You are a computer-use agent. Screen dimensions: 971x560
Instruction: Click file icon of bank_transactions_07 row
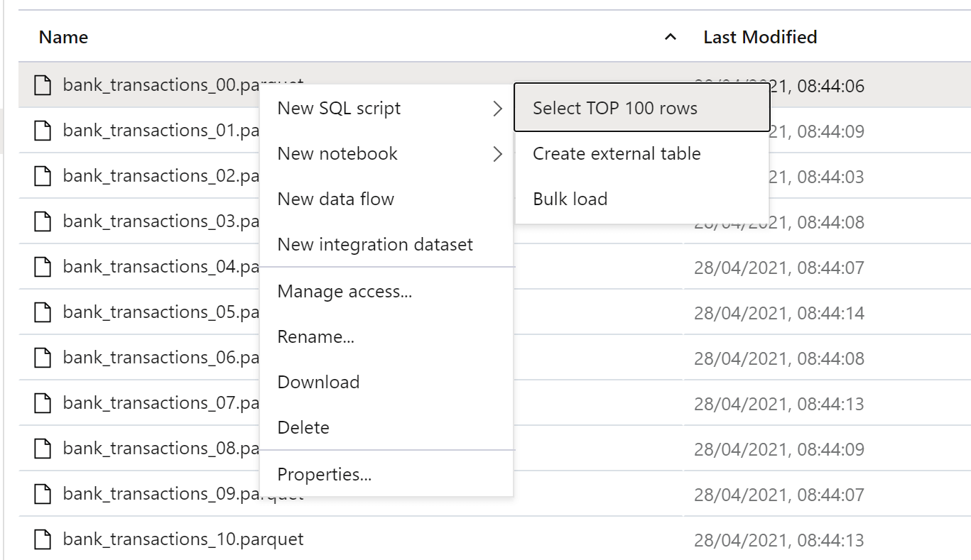point(43,403)
